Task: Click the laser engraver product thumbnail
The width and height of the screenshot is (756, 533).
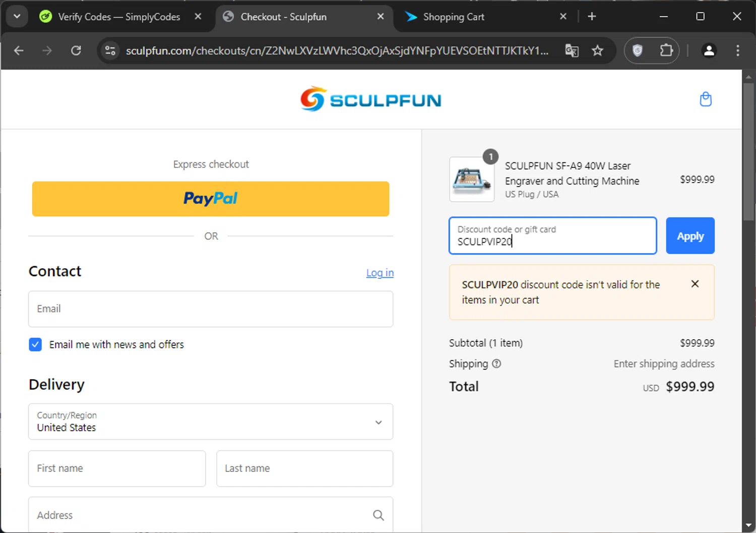Action: click(472, 180)
